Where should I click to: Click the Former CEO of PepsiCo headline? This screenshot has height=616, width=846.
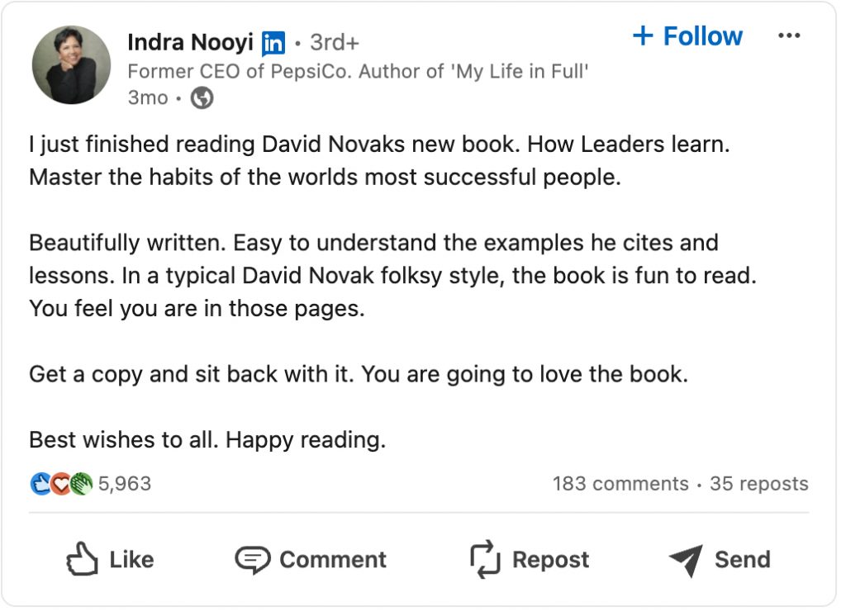tap(358, 71)
